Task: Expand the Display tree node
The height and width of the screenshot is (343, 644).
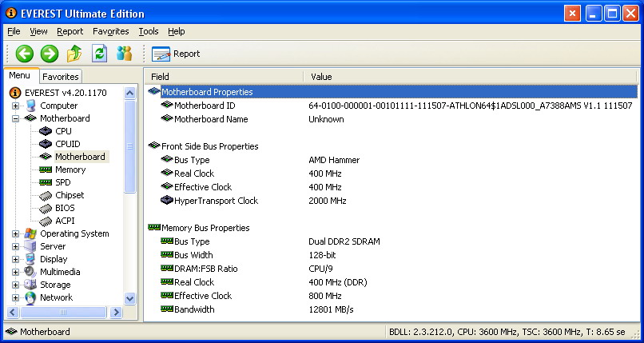Action: (x=16, y=259)
